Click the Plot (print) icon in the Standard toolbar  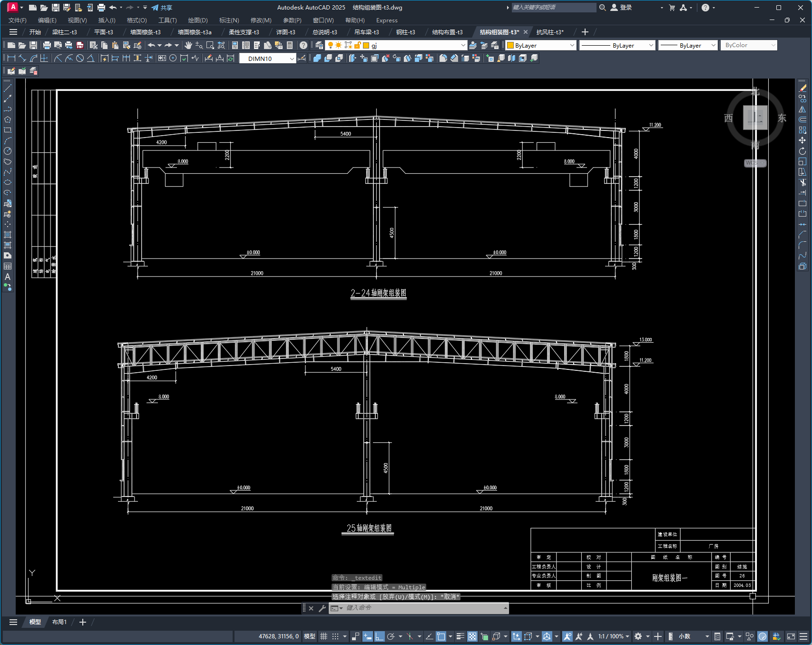[x=47, y=45]
